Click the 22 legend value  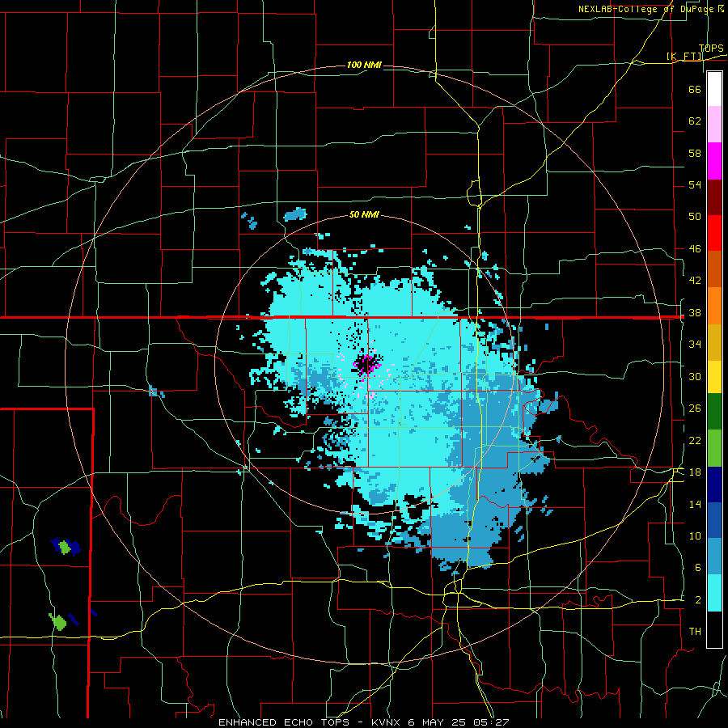[x=695, y=440]
